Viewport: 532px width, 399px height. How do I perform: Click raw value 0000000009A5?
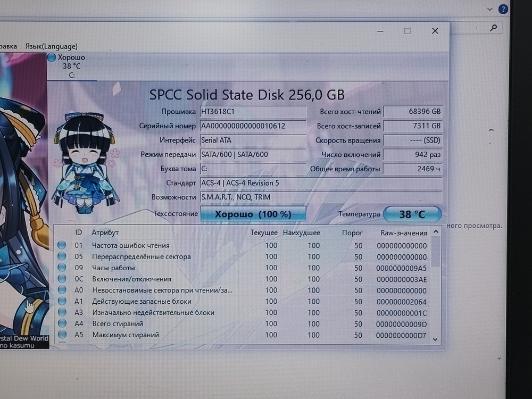pyautogui.click(x=401, y=268)
